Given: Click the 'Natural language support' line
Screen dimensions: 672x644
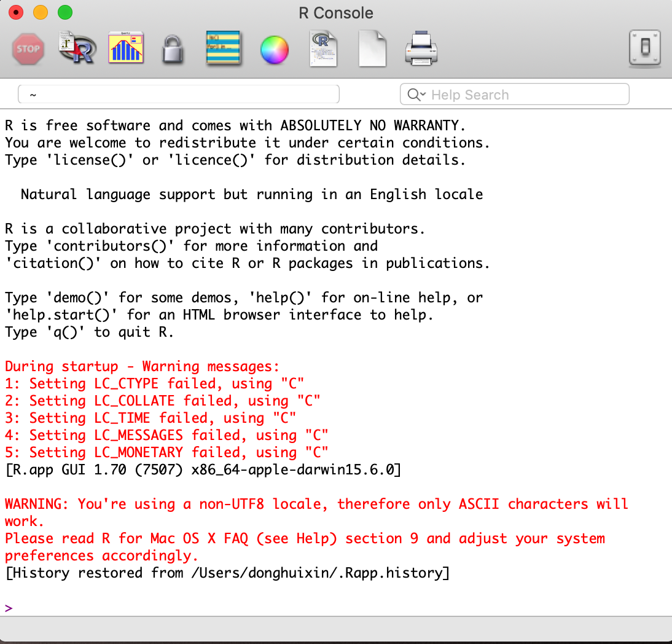Looking at the screenshot, I should (252, 195).
